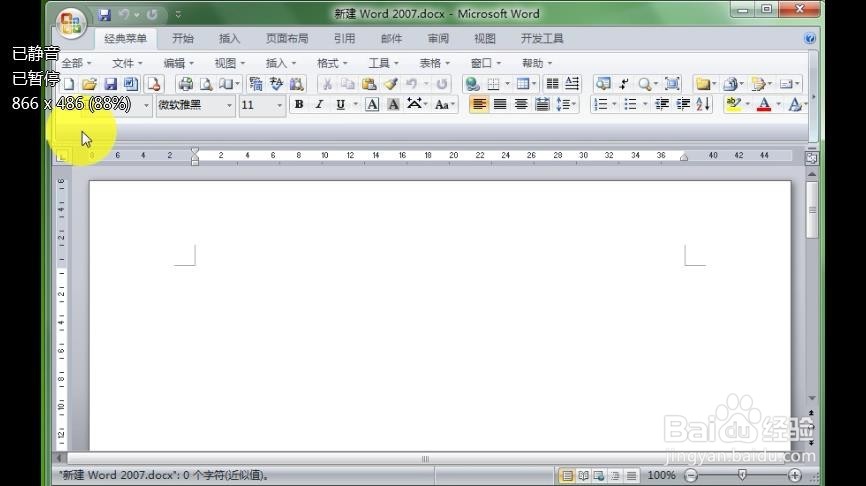
Task: Expand the bullets list dropdown arrow
Action: click(645, 104)
